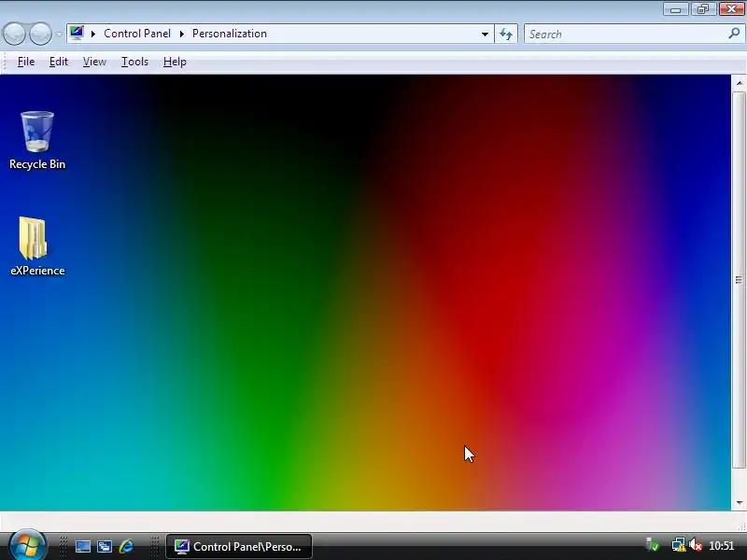Open the View menu
Viewport: 747px width, 560px height.
pyautogui.click(x=94, y=62)
